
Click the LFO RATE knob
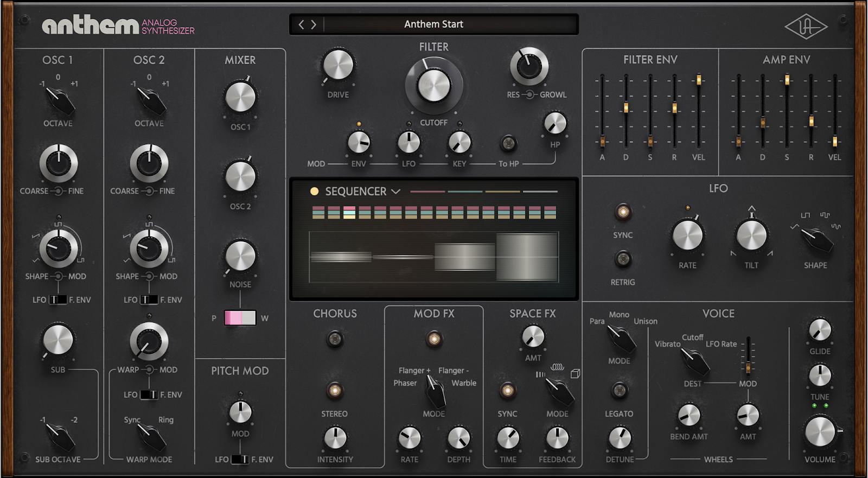tap(687, 235)
